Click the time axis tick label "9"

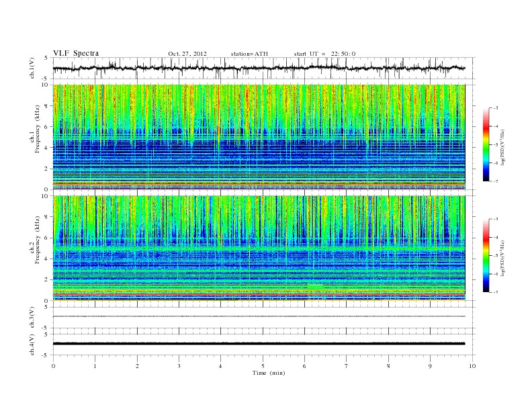430,366
